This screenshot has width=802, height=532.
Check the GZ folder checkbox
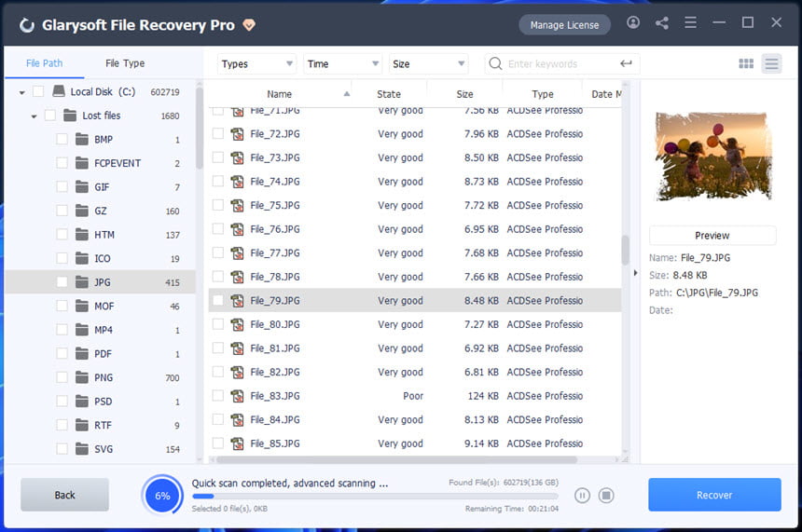click(62, 211)
